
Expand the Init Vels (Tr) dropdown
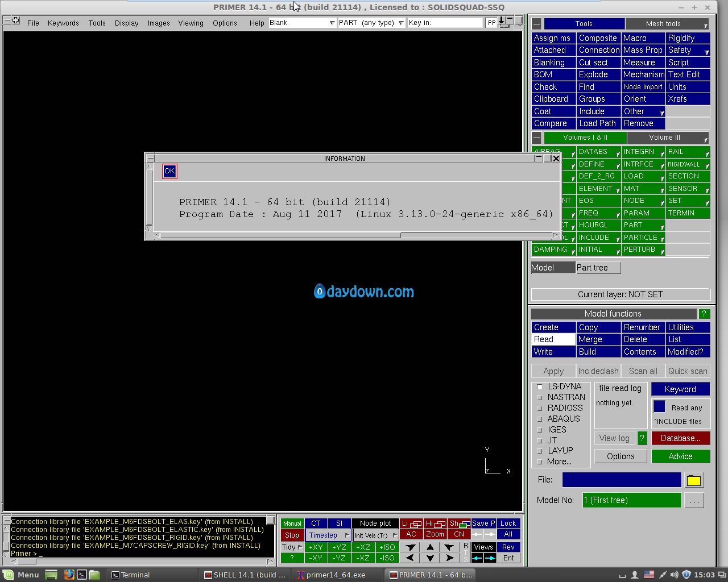pos(375,535)
